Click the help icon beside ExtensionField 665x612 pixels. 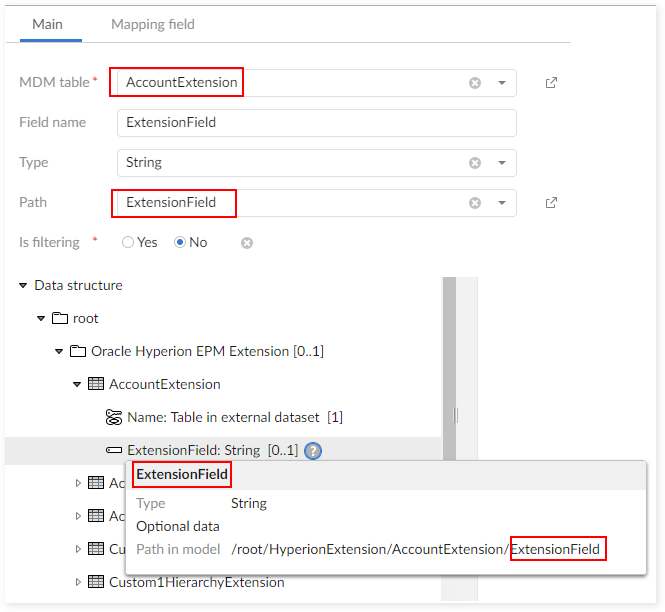(x=313, y=451)
